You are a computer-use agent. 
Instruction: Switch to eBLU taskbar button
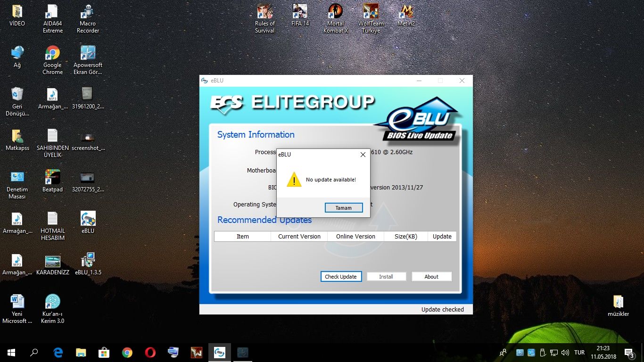click(220, 352)
